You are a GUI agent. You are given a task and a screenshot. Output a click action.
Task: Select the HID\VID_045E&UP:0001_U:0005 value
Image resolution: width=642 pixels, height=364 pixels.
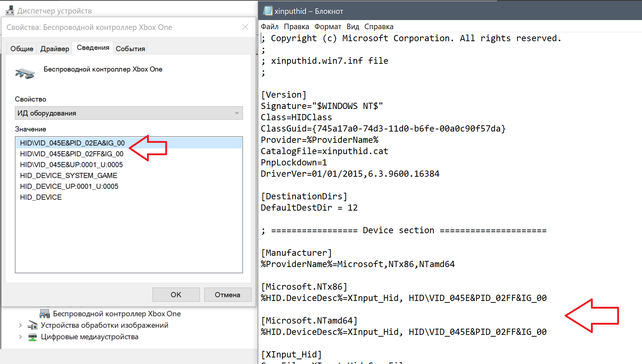click(129, 165)
